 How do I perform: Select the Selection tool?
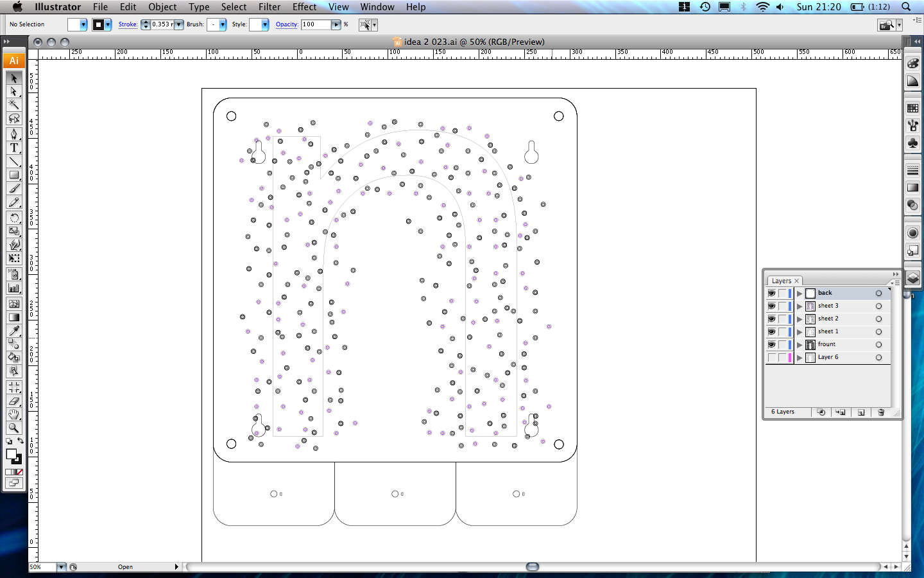pos(14,78)
